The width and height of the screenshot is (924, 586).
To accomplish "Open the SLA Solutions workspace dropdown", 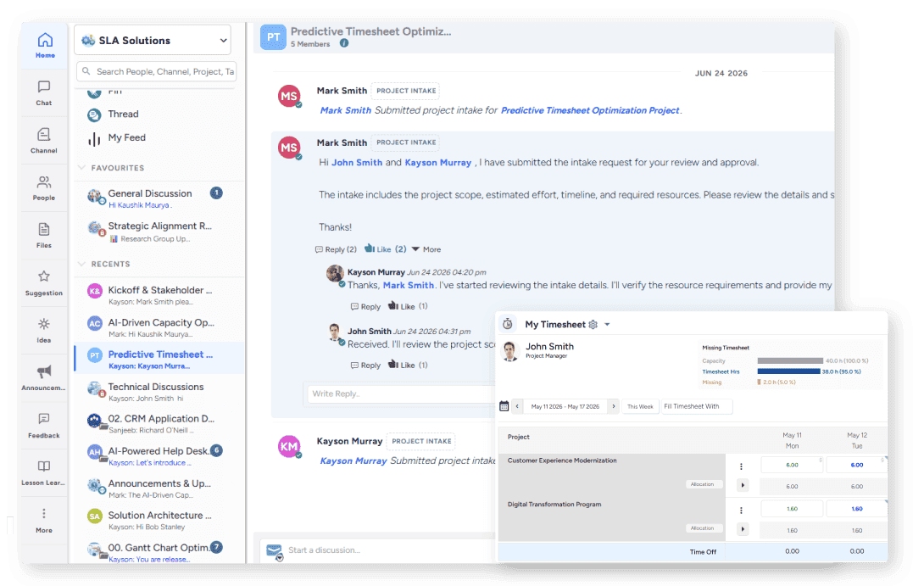I will (x=153, y=40).
